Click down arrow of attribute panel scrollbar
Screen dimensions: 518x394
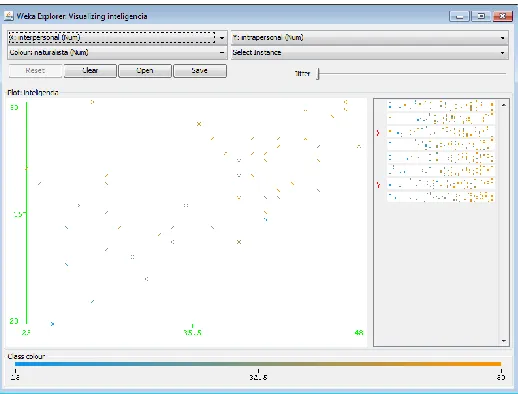click(x=504, y=341)
